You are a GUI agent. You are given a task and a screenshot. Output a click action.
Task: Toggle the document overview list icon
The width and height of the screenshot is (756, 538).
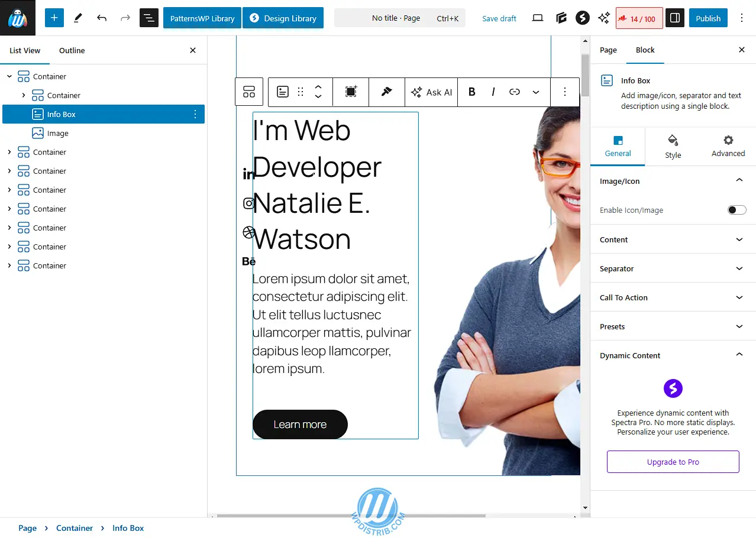click(x=149, y=18)
